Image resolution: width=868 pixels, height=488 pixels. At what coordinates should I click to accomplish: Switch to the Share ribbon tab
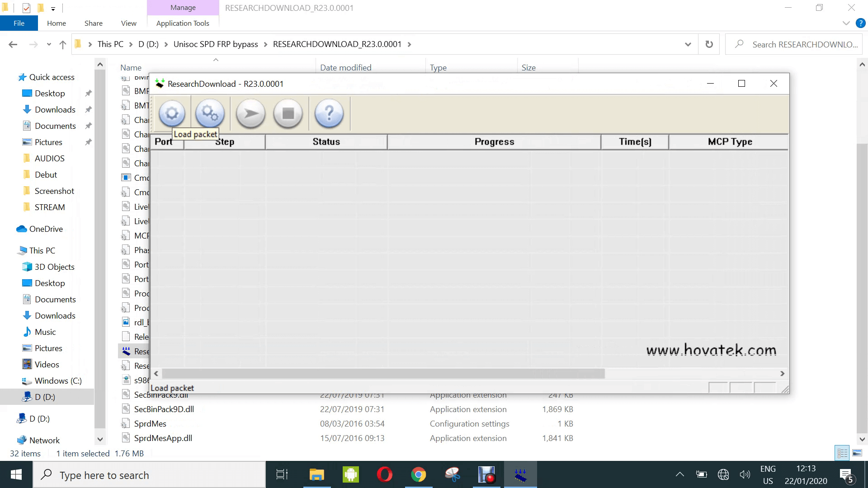[93, 23]
